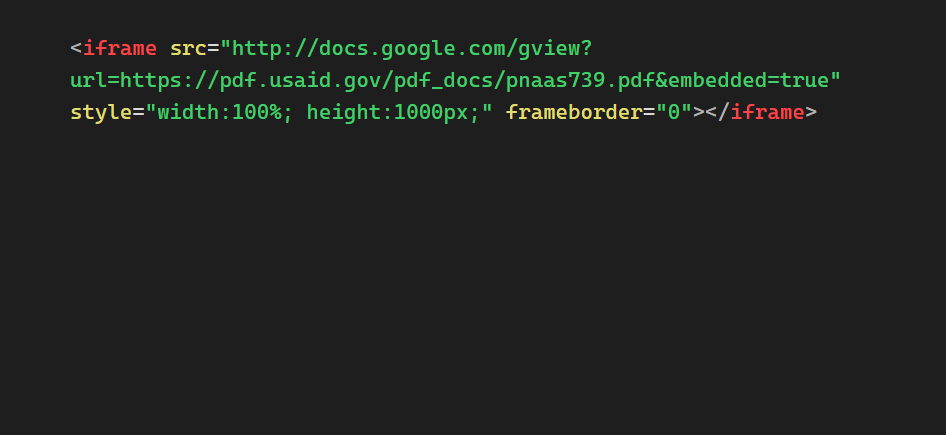Click the equals sign after frameborder
946x435 pixels.
pos(649,112)
